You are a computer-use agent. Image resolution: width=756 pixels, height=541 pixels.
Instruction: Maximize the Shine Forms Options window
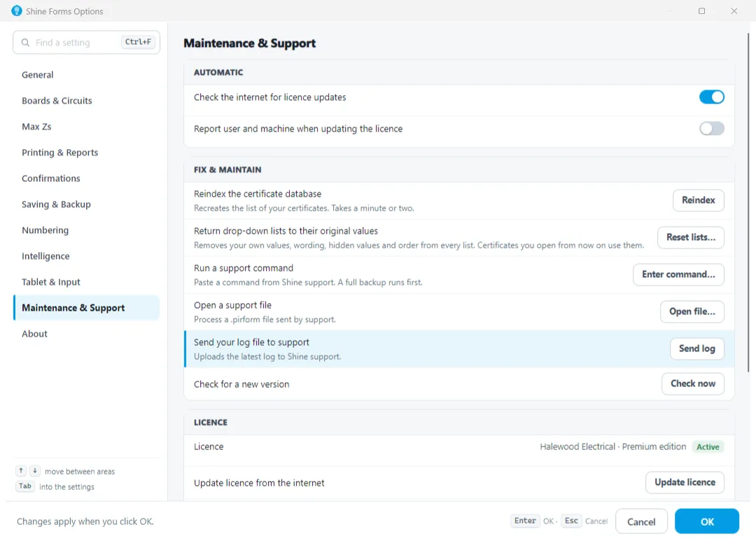pyautogui.click(x=701, y=10)
